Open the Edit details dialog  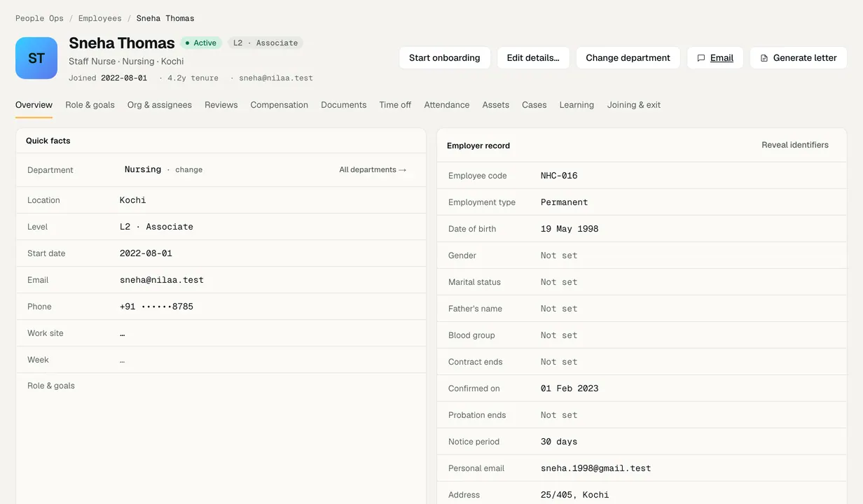tap(533, 58)
